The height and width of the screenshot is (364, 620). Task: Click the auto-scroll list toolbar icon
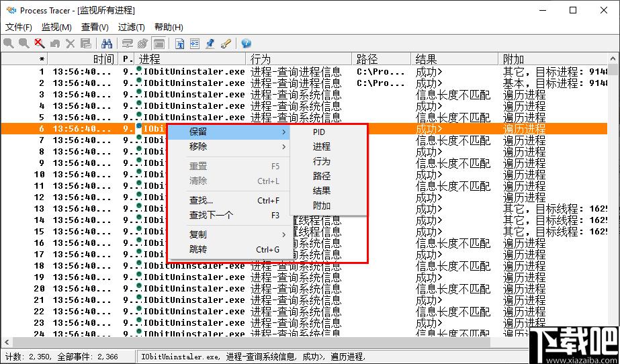195,43
